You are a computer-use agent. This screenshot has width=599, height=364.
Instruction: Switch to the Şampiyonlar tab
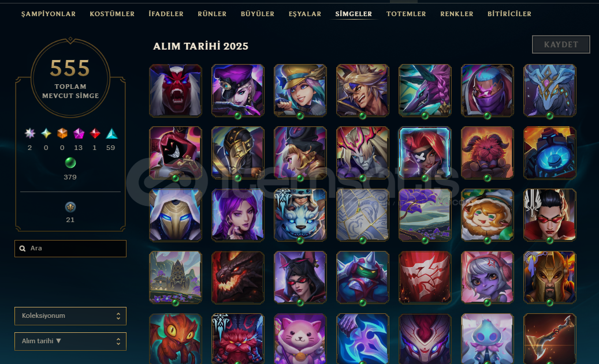49,14
